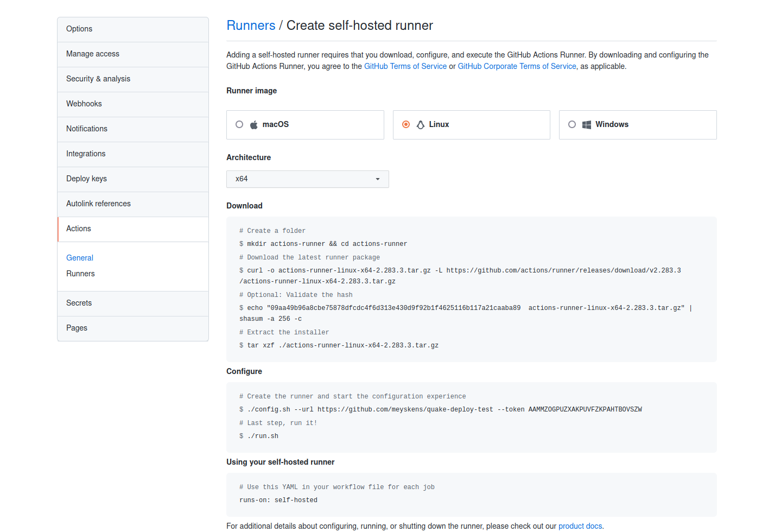Open the x64 architecture dropdown
Image resolution: width=781 pixels, height=532 pixels.
[x=308, y=179]
